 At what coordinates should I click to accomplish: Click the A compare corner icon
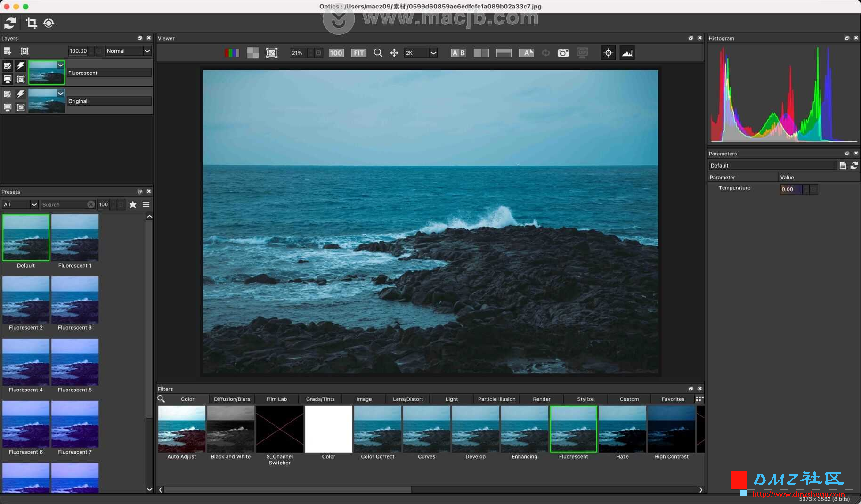click(527, 53)
